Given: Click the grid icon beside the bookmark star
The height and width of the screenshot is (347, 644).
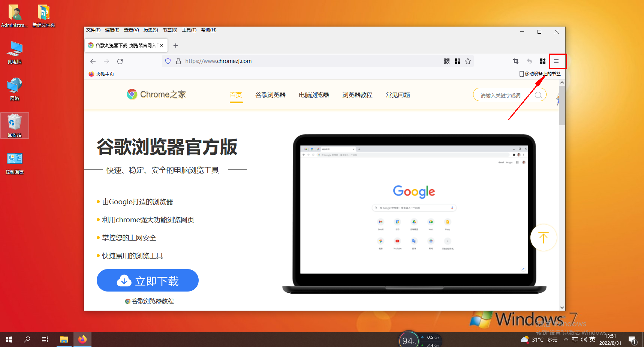Looking at the screenshot, I should pos(457,61).
